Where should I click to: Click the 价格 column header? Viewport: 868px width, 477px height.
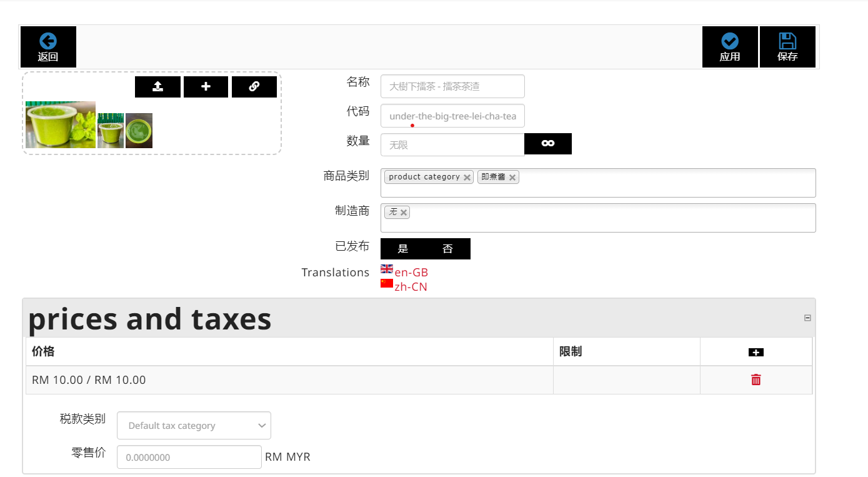pyautogui.click(x=43, y=351)
